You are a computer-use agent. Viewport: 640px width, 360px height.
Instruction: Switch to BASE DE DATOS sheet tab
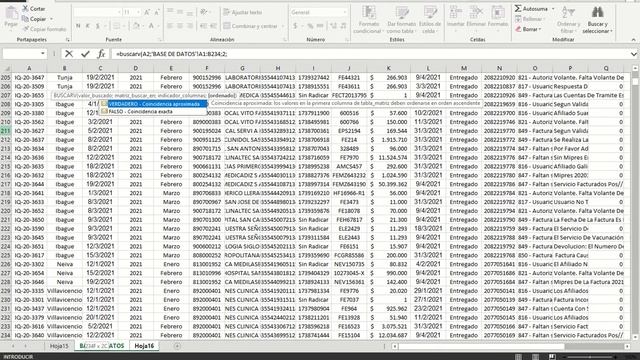[101, 346]
